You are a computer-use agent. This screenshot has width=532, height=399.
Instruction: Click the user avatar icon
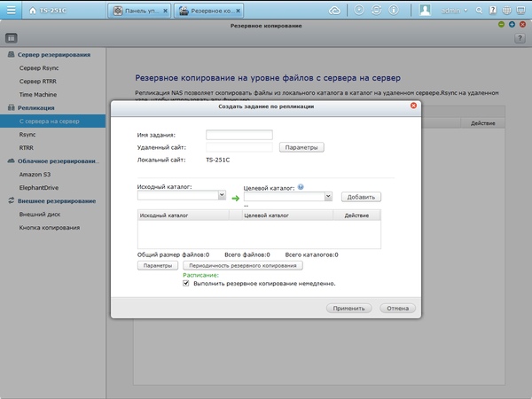click(425, 10)
